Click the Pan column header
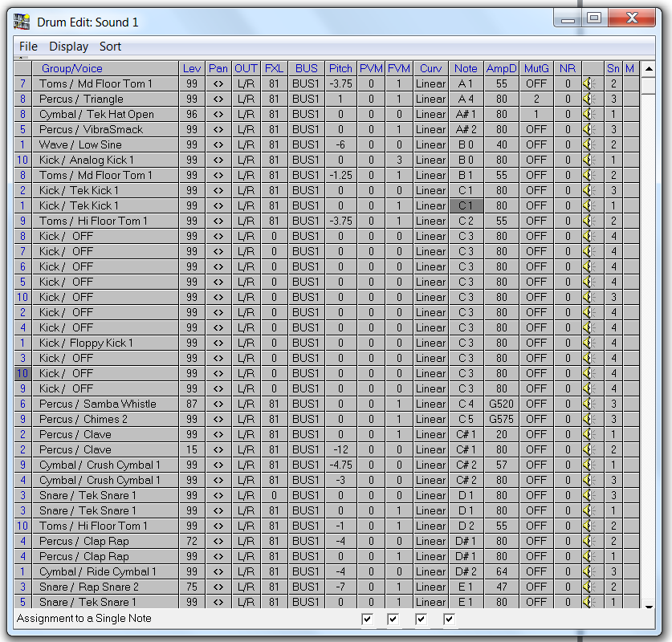This screenshot has height=642, width=672. point(218,68)
